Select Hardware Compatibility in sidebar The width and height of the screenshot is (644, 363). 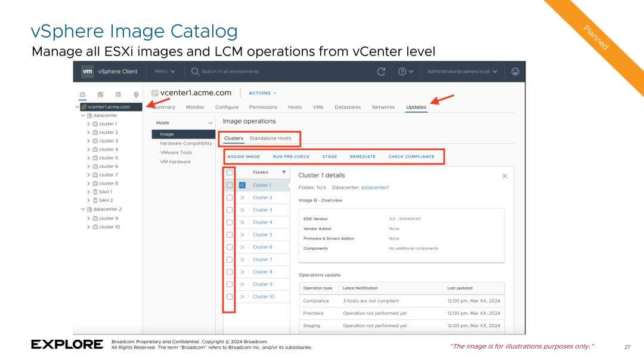point(186,143)
